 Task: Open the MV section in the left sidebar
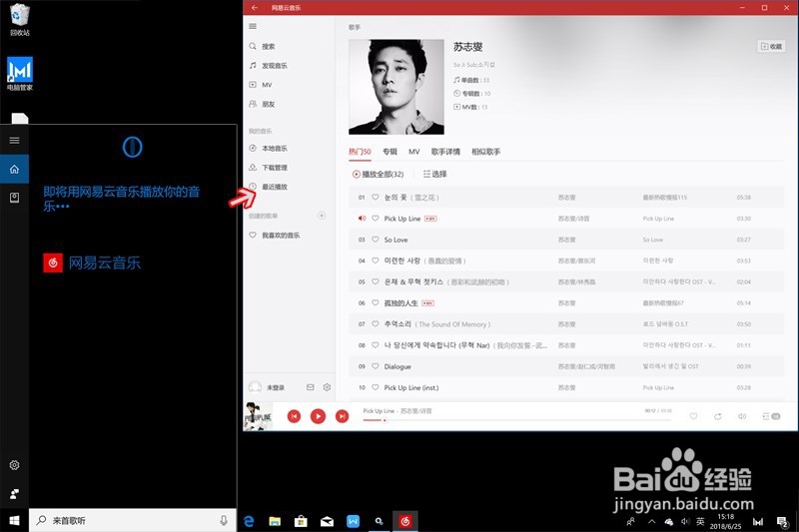[x=267, y=85]
